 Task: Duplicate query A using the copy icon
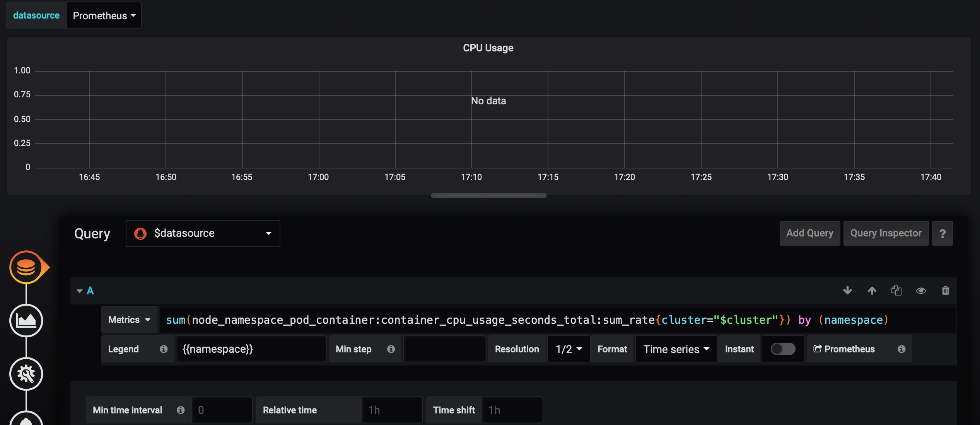pos(896,291)
